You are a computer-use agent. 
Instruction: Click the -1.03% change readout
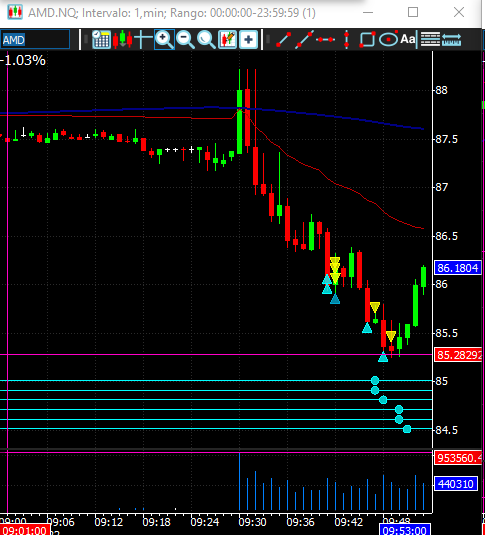[23, 60]
